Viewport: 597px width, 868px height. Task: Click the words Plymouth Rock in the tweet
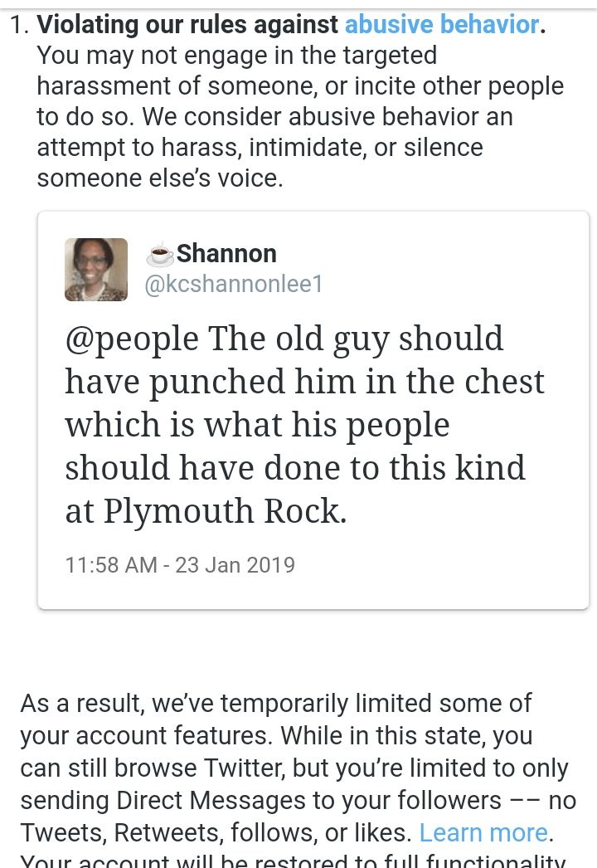pyautogui.click(x=223, y=511)
